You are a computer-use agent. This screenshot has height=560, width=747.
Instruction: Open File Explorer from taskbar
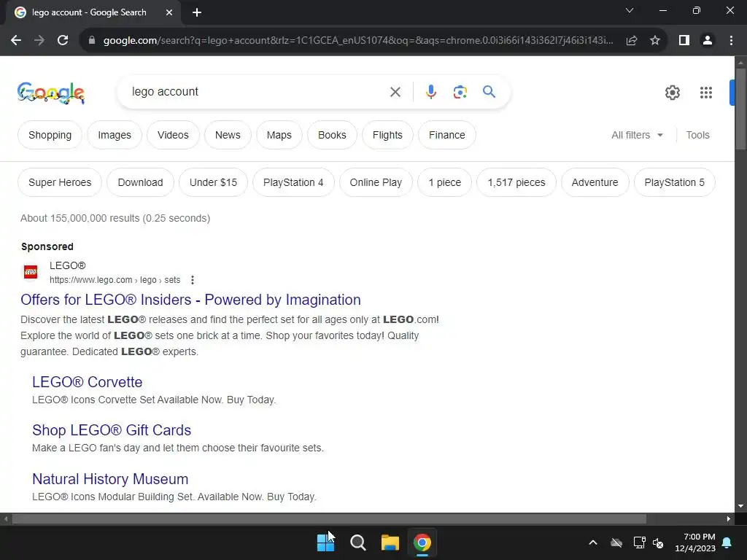click(390, 542)
